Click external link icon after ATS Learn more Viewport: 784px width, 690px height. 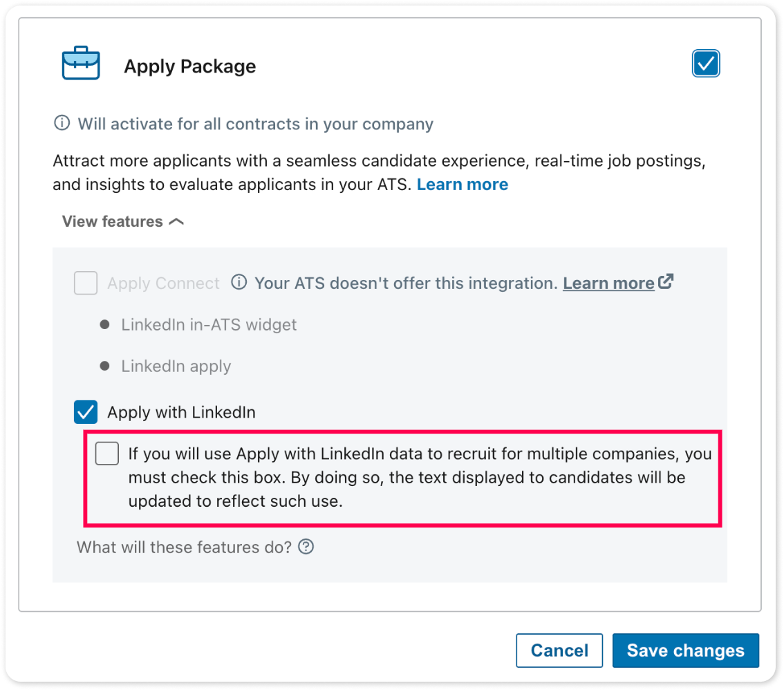click(x=666, y=281)
